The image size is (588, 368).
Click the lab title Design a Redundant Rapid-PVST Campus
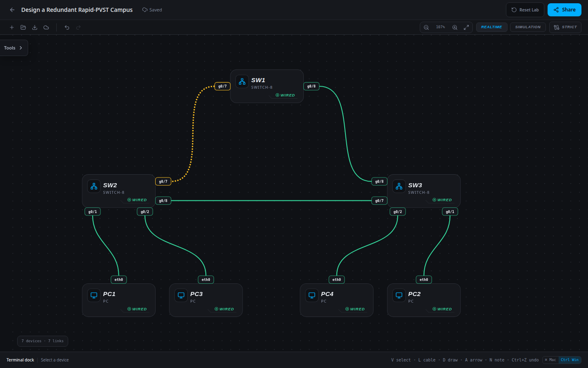pyautogui.click(x=77, y=10)
